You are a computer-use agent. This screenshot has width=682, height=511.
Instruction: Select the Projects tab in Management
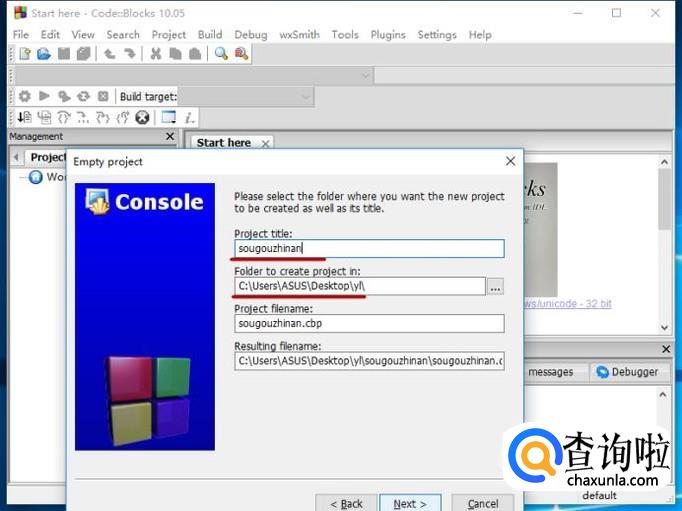click(48, 157)
